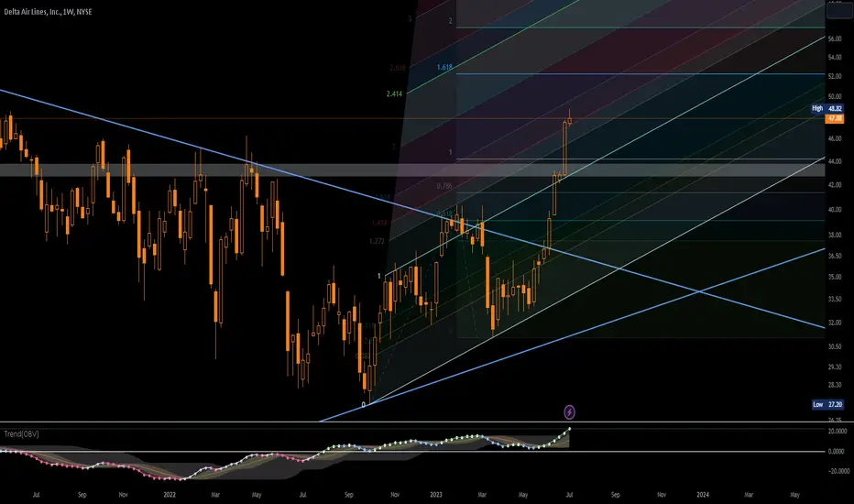Click the 50.00 price axis value
This screenshot has width=854, height=504.
click(x=835, y=96)
